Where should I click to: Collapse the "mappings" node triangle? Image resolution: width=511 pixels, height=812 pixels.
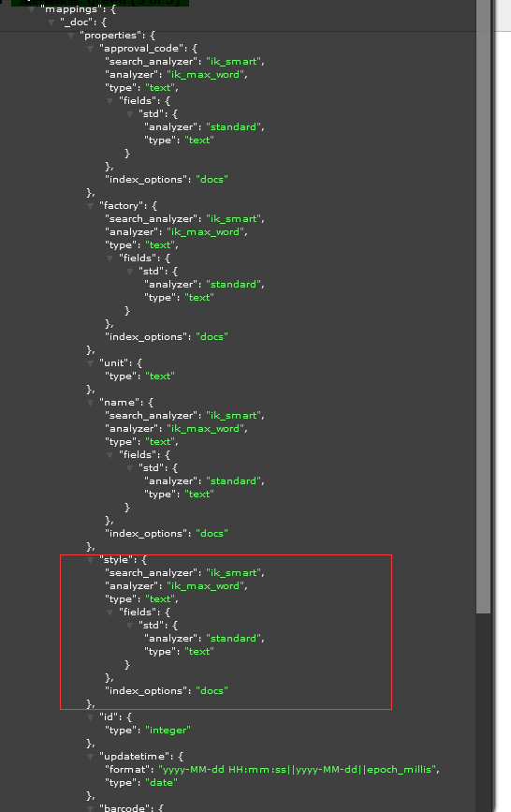(32, 9)
